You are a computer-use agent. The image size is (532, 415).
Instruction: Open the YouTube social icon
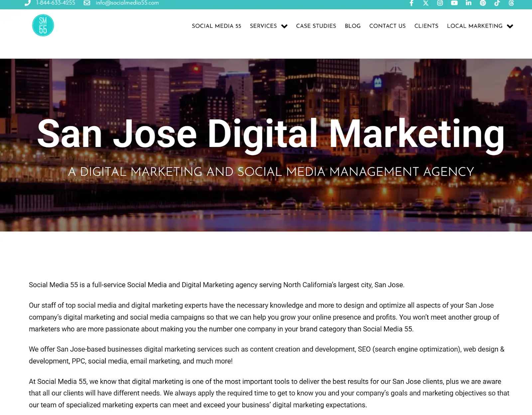(454, 3)
